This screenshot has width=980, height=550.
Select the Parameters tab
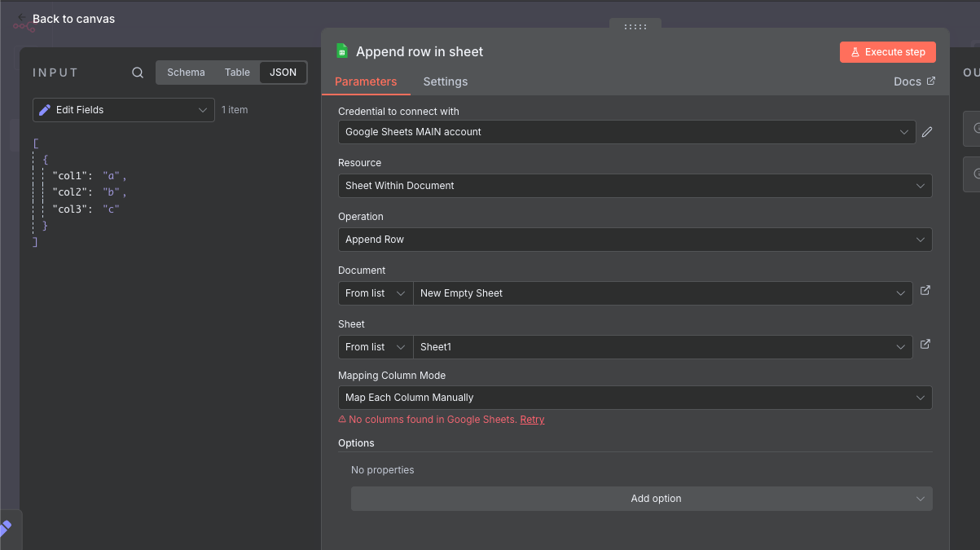pos(366,81)
